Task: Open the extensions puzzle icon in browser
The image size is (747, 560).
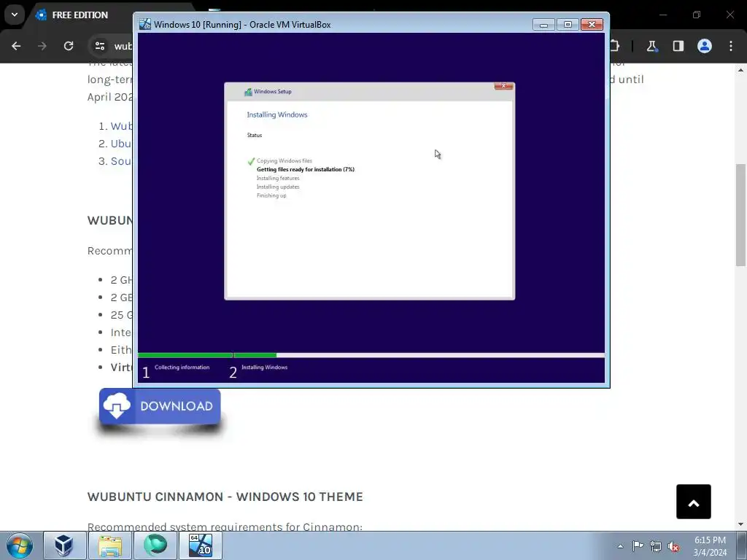Action: 614,46
